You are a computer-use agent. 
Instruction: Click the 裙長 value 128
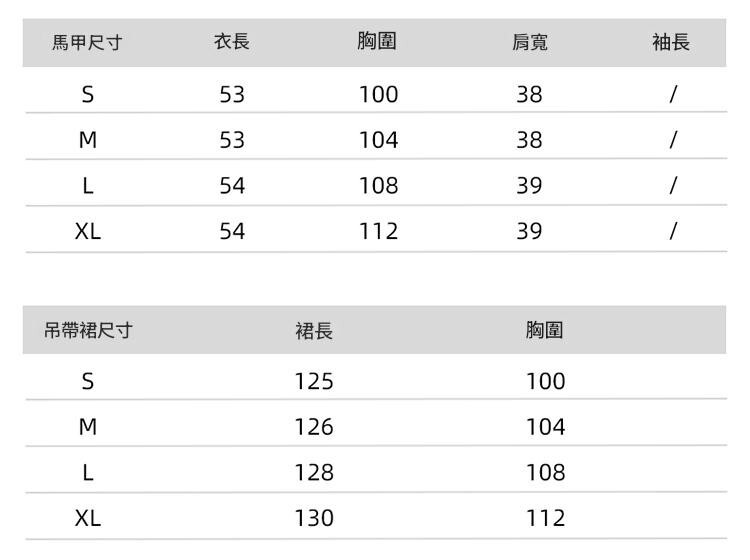tap(314, 473)
